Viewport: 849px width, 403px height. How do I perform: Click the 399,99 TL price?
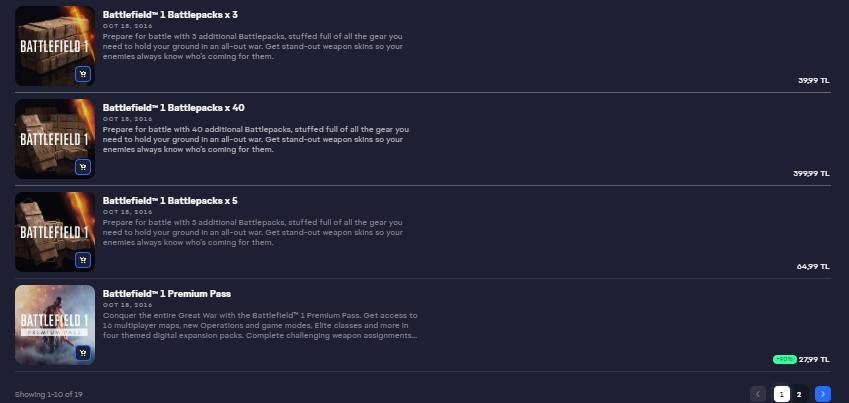point(811,173)
